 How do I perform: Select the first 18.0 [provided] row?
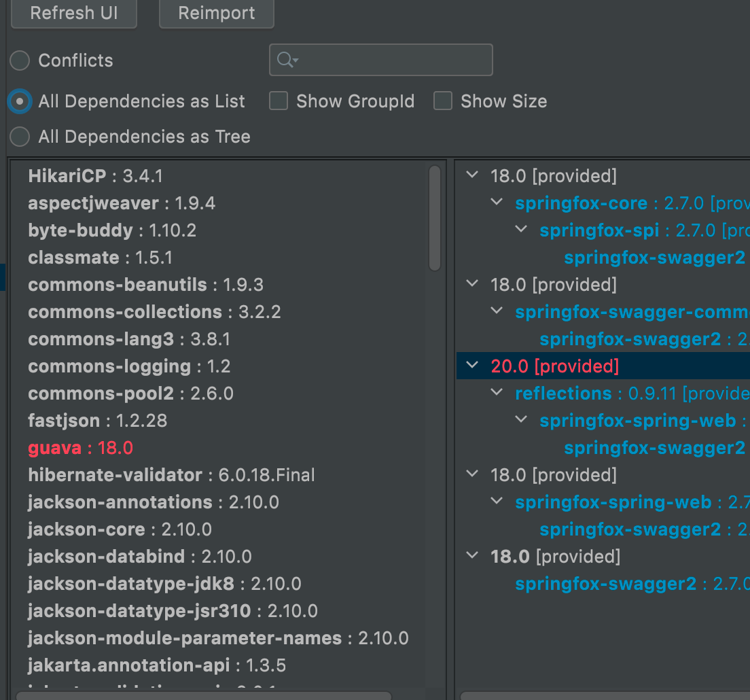pyautogui.click(x=554, y=176)
